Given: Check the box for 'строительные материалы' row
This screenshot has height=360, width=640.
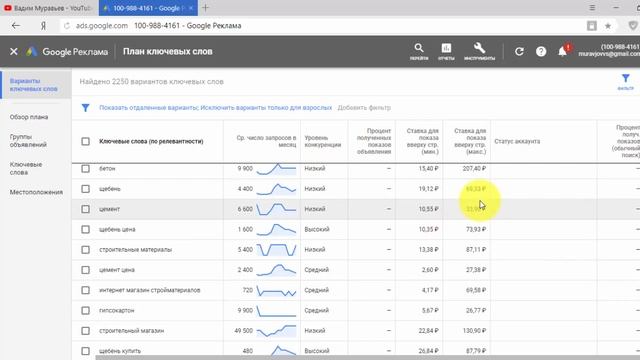Looking at the screenshot, I should [85, 249].
